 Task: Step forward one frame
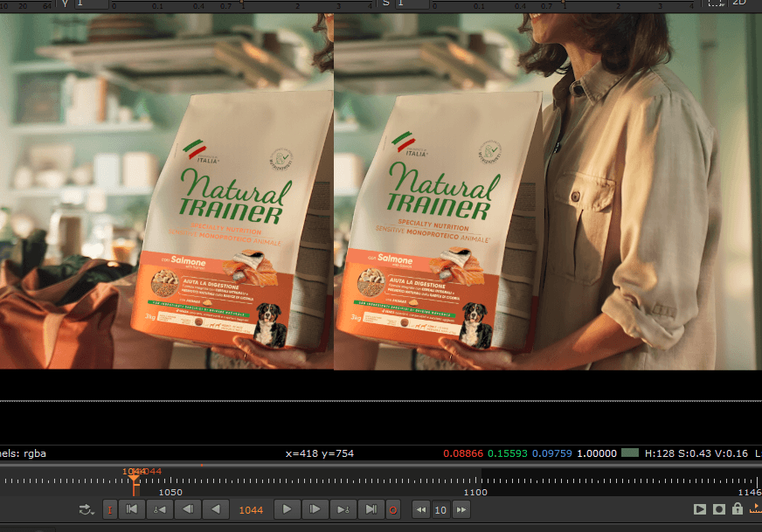click(315, 509)
